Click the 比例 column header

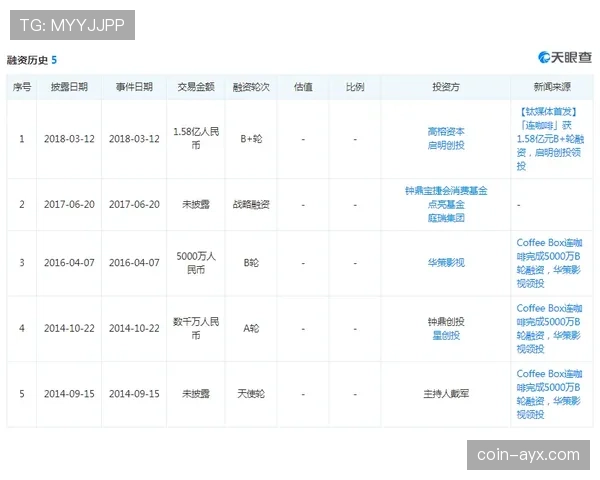355,87
